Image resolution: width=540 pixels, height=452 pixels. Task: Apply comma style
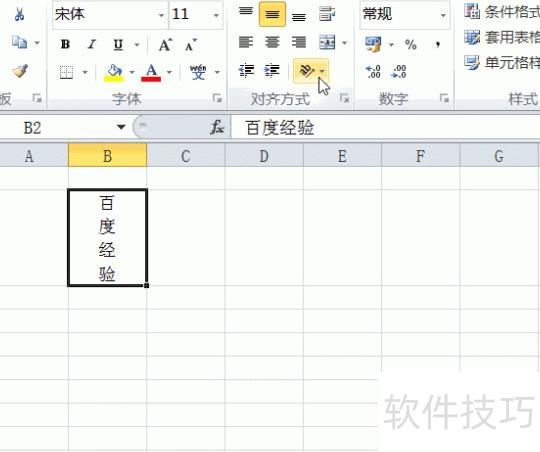click(x=437, y=44)
